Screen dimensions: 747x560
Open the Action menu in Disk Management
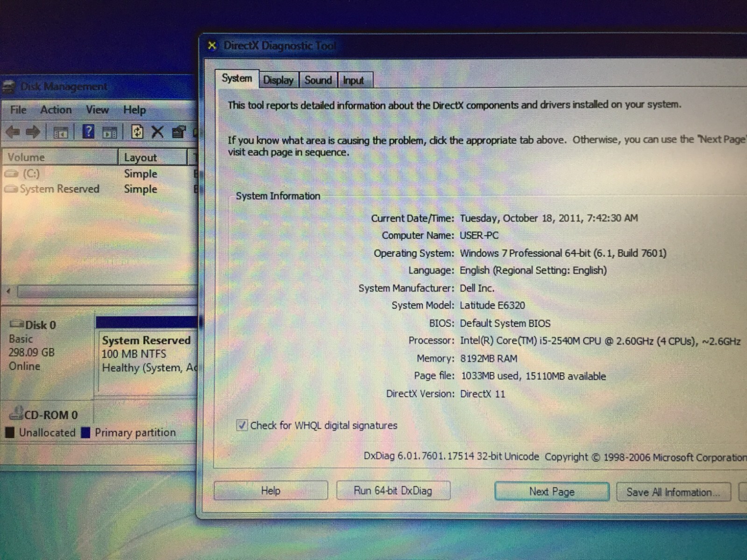point(56,110)
